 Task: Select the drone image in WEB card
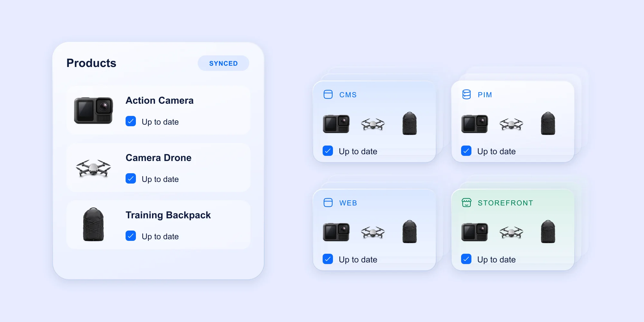pyautogui.click(x=373, y=232)
